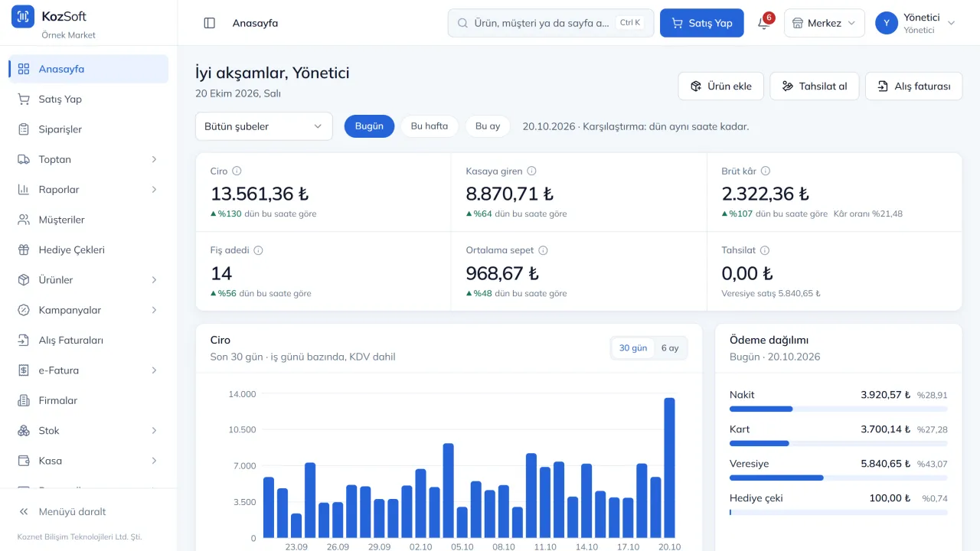Select the Bu ay period filter
This screenshot has height=551, width=980.
pos(488,126)
